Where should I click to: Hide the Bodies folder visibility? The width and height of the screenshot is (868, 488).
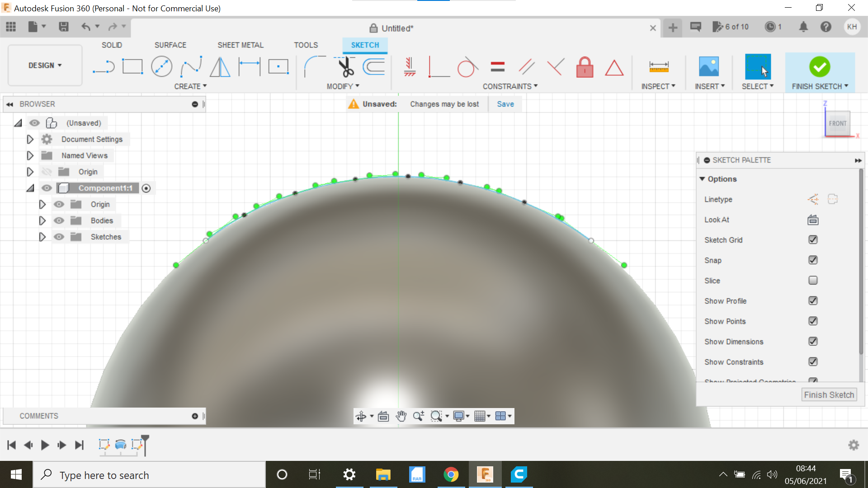coord(59,221)
